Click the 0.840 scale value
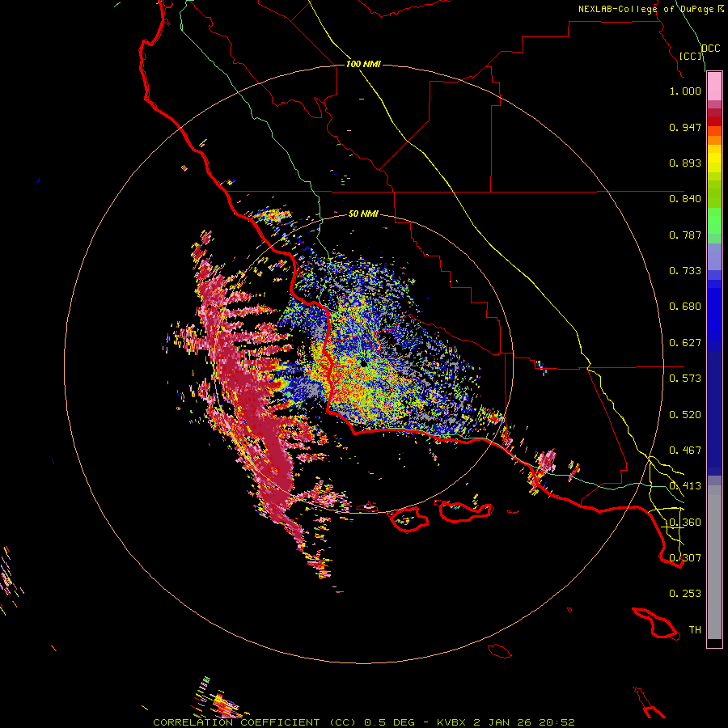The width and height of the screenshot is (728, 728). pos(685,199)
